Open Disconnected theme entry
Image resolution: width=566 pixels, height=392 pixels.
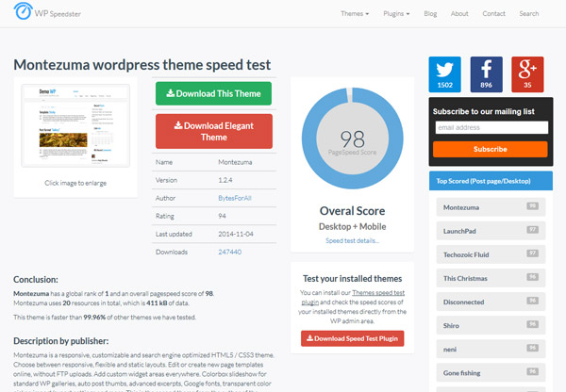(x=491, y=302)
